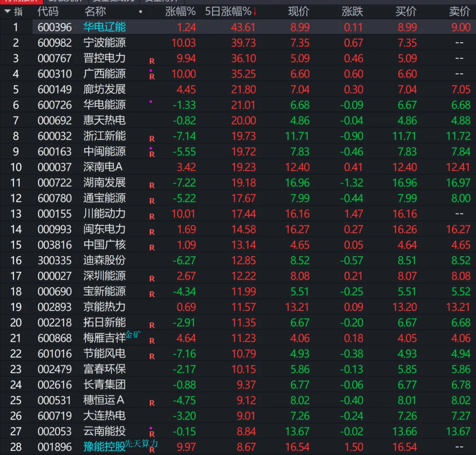Click the R marker in the 中国广核 row
The image size is (476, 455).
point(152,247)
